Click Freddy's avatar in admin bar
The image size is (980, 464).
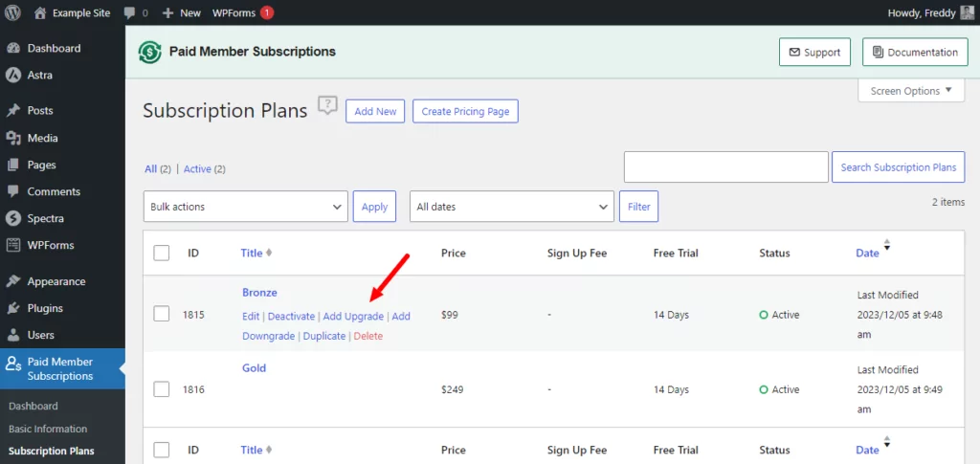pos(967,12)
